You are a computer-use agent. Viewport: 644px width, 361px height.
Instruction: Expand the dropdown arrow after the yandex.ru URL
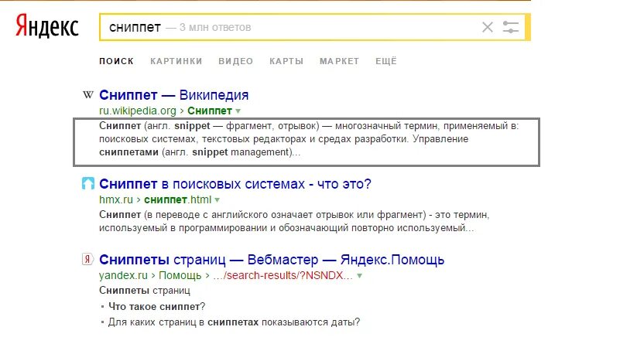coord(359,276)
